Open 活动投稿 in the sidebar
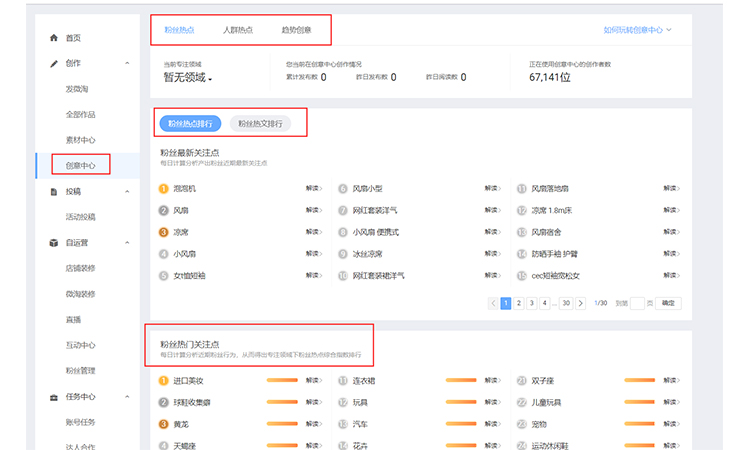This screenshot has width=750, height=450. click(80, 217)
